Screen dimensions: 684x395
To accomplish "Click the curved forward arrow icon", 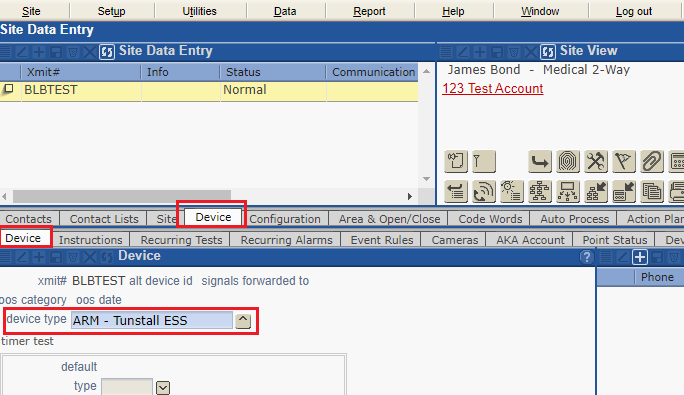I will (540, 161).
